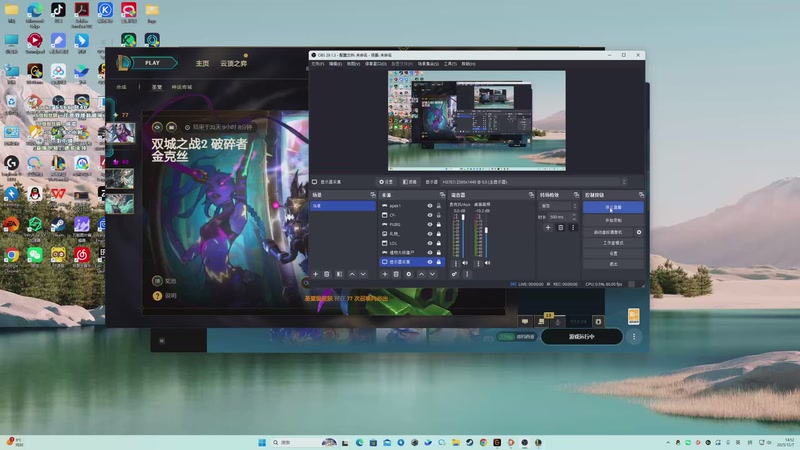Open WeChat desktop shortcut
Viewport: 800px width, 450px height.
point(35,254)
